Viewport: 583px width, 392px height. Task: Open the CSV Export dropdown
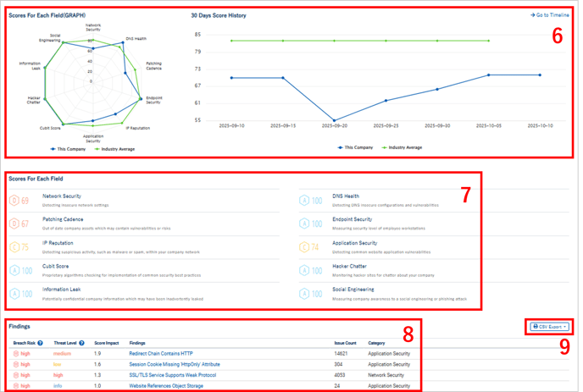(x=548, y=326)
